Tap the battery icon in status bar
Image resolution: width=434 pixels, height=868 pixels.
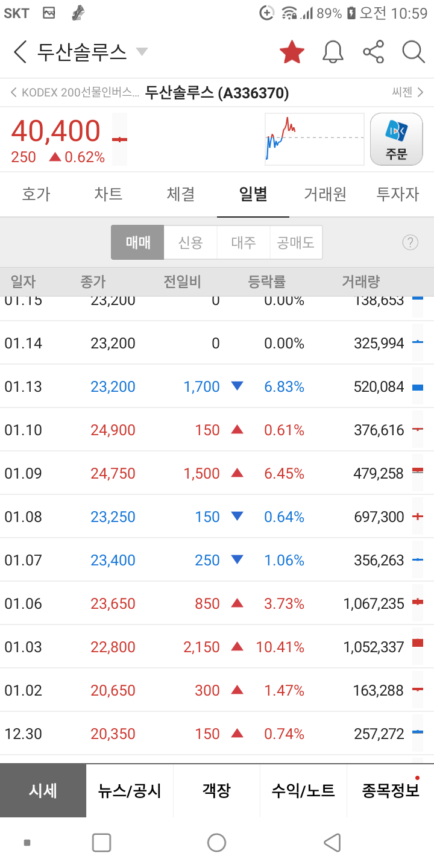coord(351,13)
